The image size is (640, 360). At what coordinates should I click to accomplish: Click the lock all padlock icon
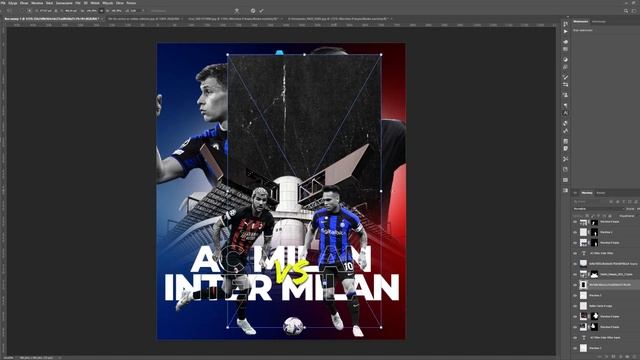coord(609,216)
